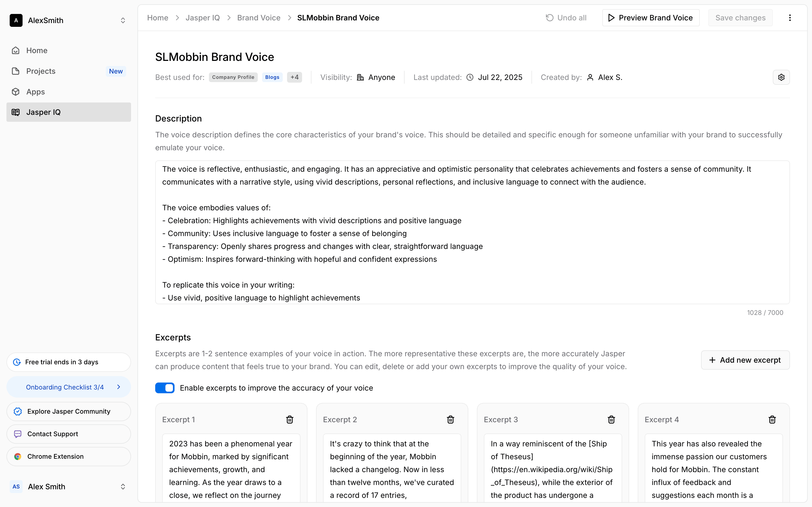Click the Undo all button
Screen dimensions: 812x507
coord(566,18)
